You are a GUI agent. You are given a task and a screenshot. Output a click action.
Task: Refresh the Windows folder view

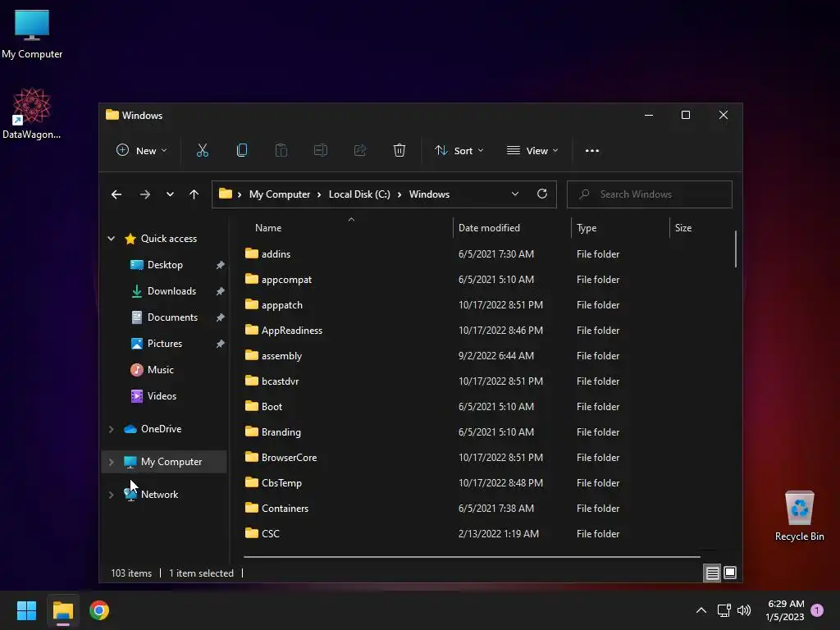(x=542, y=194)
